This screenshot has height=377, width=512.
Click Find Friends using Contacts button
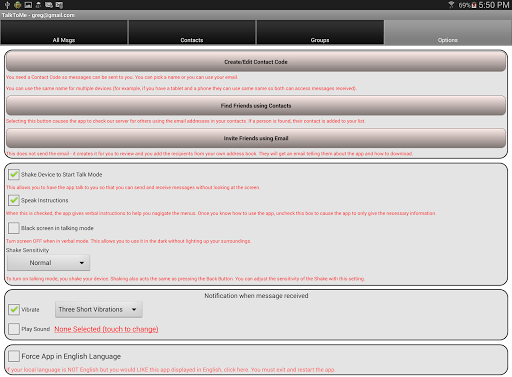(256, 106)
